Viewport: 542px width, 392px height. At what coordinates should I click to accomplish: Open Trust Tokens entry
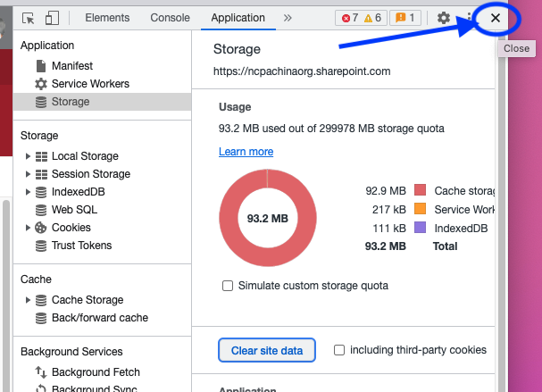tap(81, 246)
